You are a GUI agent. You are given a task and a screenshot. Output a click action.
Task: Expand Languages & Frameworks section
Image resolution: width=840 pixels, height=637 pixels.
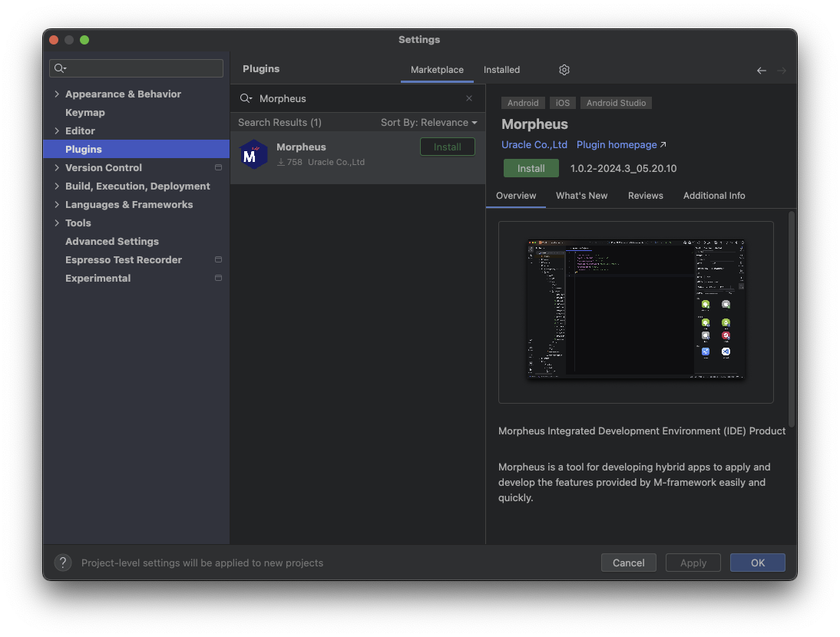[57, 204]
